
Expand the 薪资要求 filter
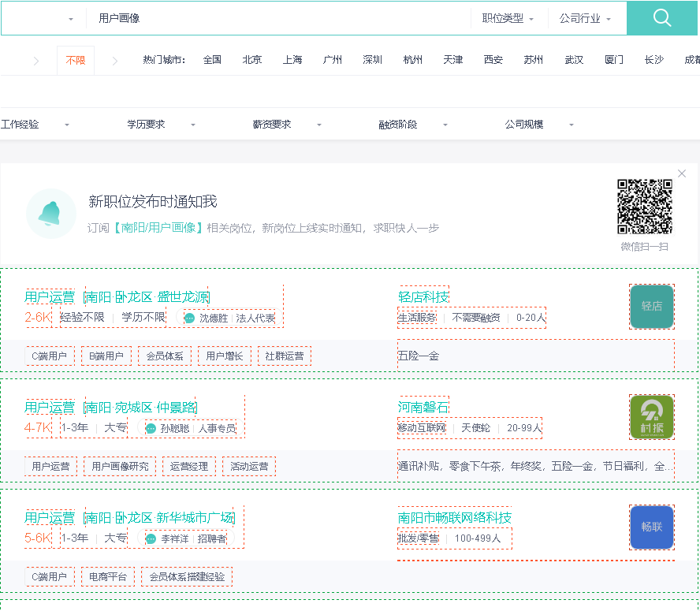287,124
